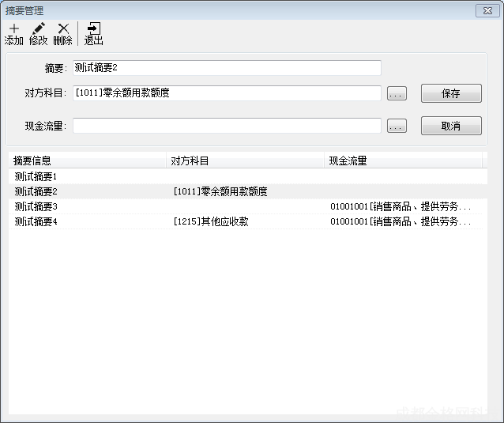Open browse button next to 对方科目 field

tap(397, 94)
